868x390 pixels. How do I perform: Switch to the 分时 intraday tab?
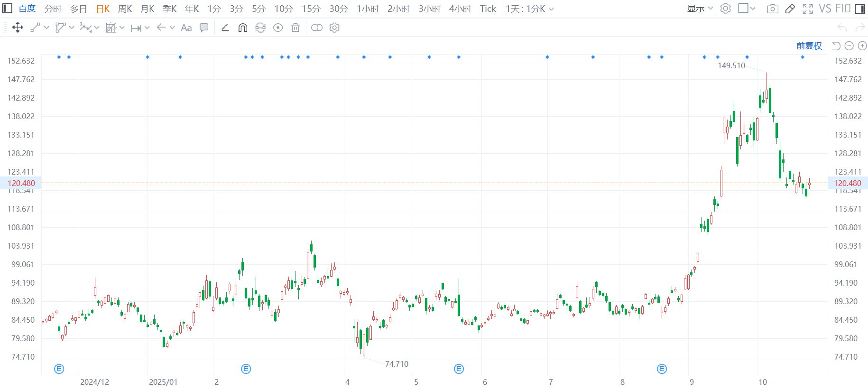53,9
